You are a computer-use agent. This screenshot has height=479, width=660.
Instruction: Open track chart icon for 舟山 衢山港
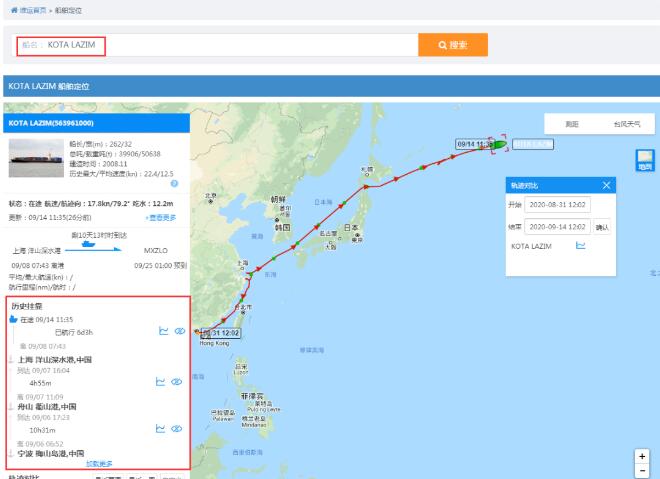(x=162, y=429)
